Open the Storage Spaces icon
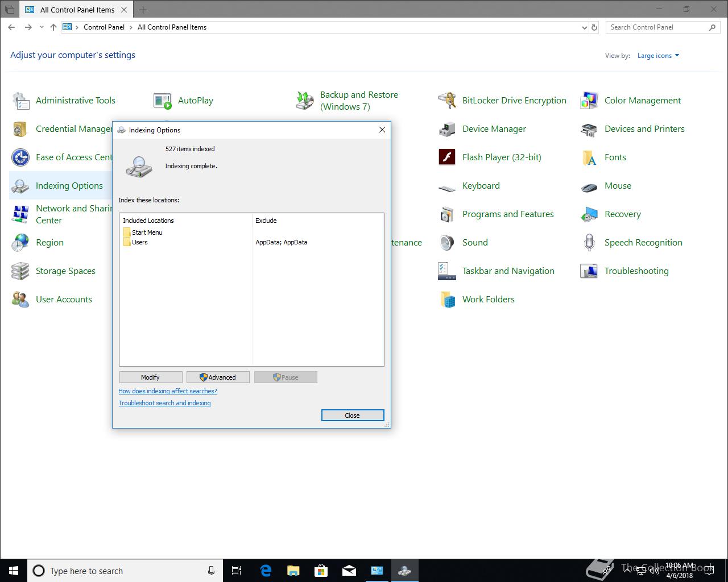This screenshot has width=728, height=582. point(20,271)
